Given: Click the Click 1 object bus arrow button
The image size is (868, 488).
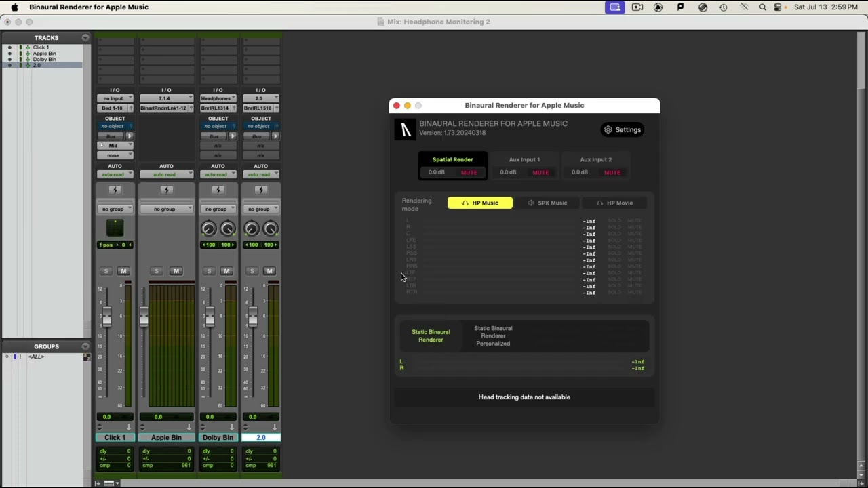Looking at the screenshot, I should click(x=130, y=136).
